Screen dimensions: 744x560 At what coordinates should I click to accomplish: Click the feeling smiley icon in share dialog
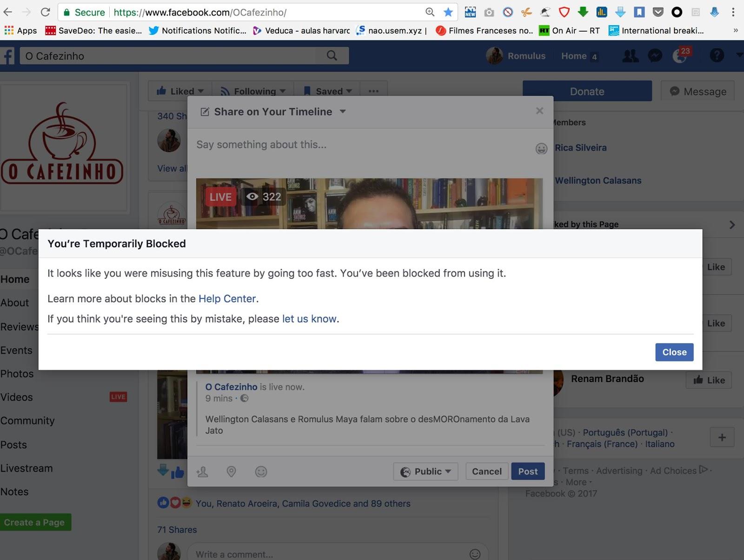tap(261, 472)
